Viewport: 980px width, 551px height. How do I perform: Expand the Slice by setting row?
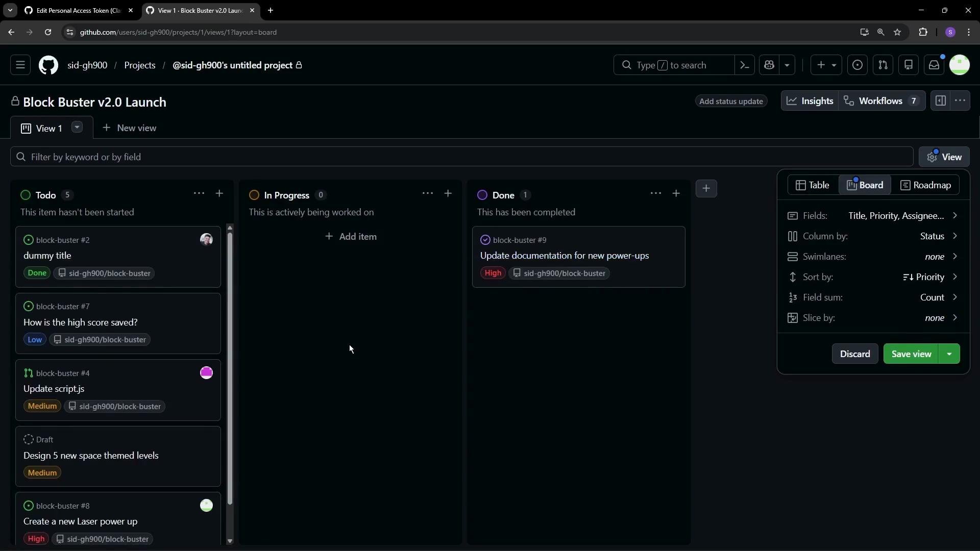pyautogui.click(x=873, y=318)
